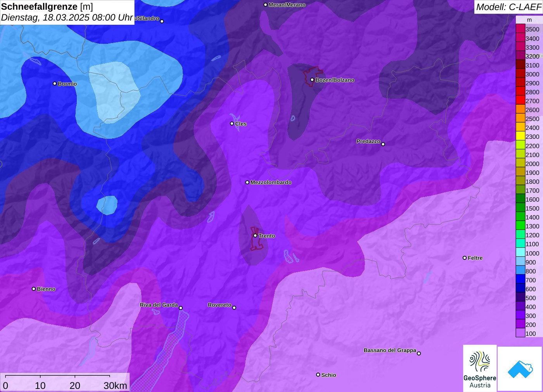Click the Cles town marker

pos(232,124)
